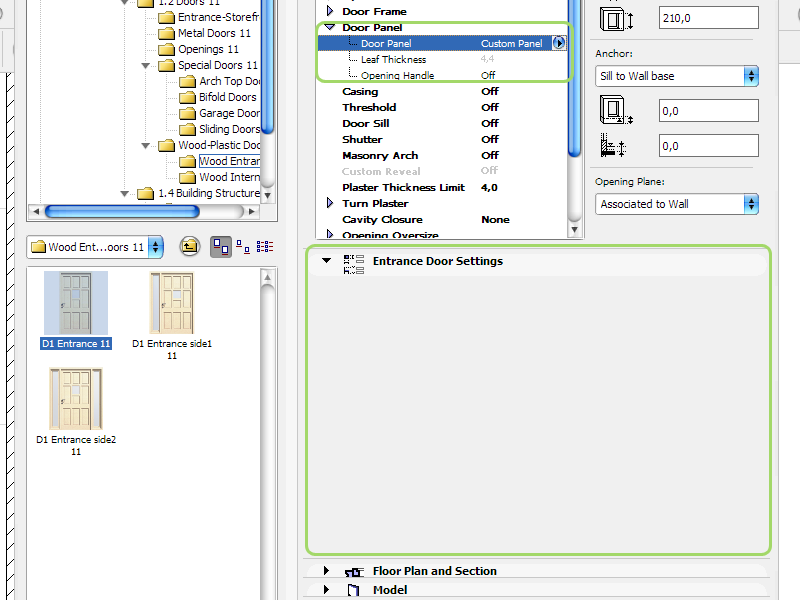Switch to large icons view

pos(221,247)
